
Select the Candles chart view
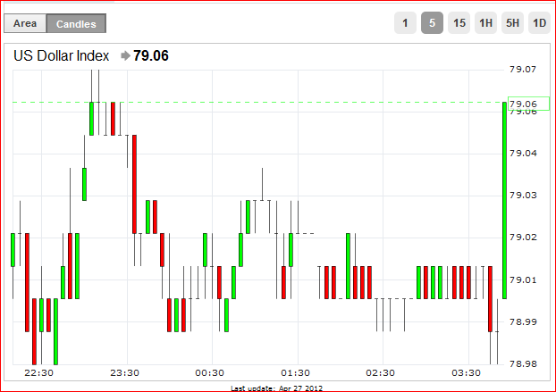[76, 23]
